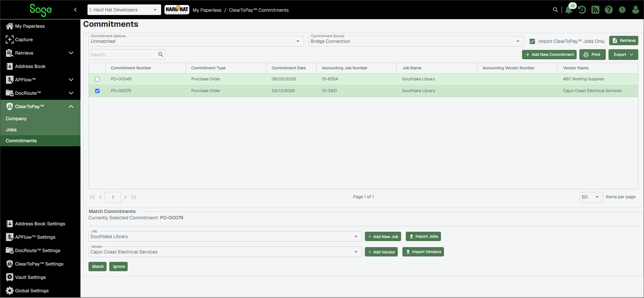Click the Retrieve button

(x=624, y=41)
